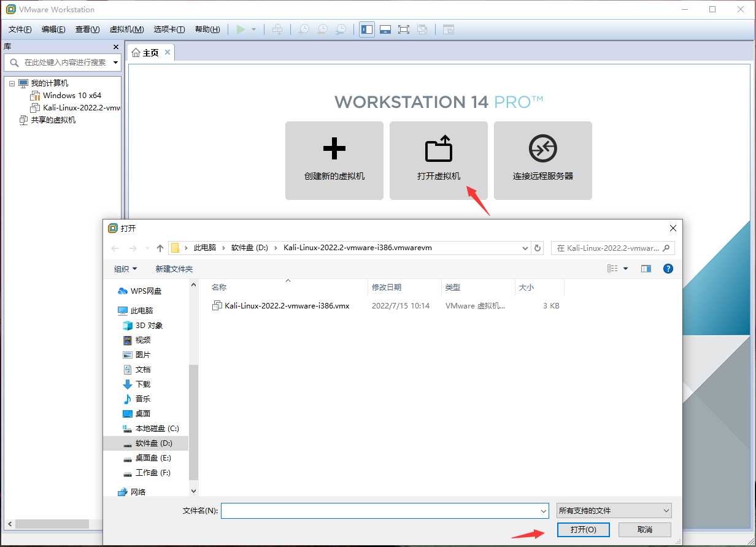Open the 组织 dropdown menu
The width and height of the screenshot is (756, 547).
coord(126,269)
